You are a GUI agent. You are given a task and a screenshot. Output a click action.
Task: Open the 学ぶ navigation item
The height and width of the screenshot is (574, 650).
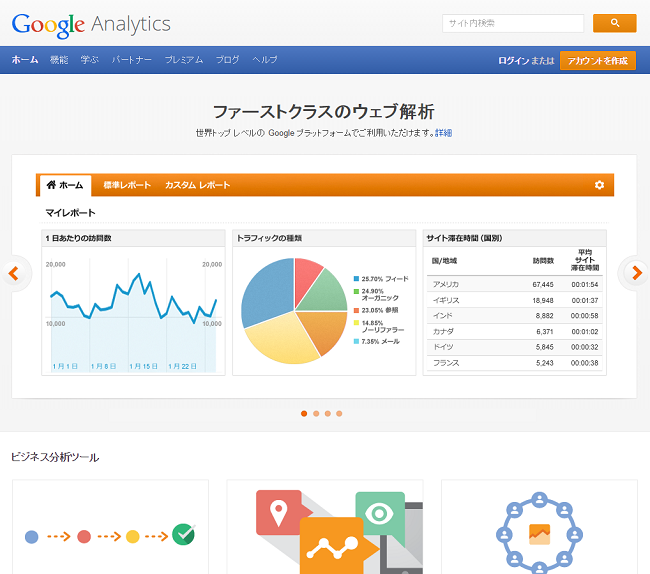coord(90,60)
